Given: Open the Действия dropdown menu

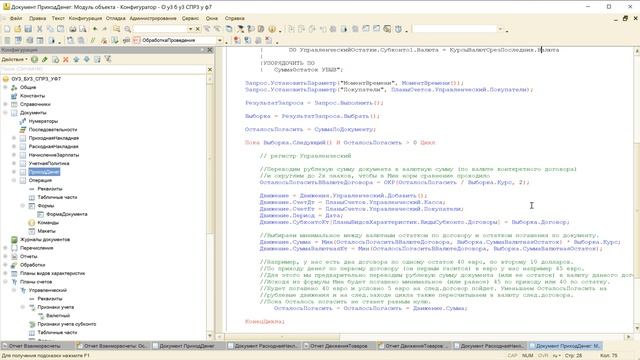Looking at the screenshot, I should point(15,60).
